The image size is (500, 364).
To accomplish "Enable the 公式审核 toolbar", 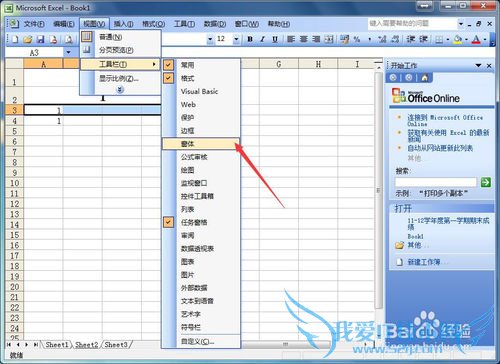I will pyautogui.click(x=201, y=157).
